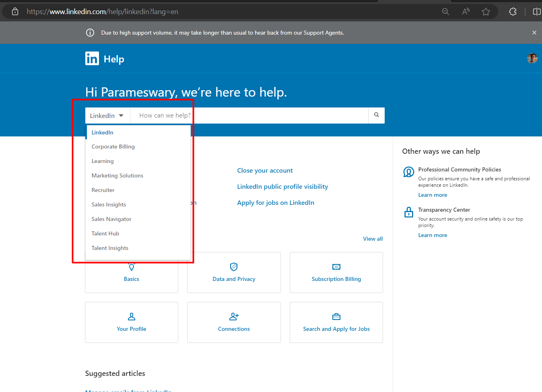Click the briefcase icon for Jobs
The height and width of the screenshot is (392, 542).
pyautogui.click(x=336, y=317)
